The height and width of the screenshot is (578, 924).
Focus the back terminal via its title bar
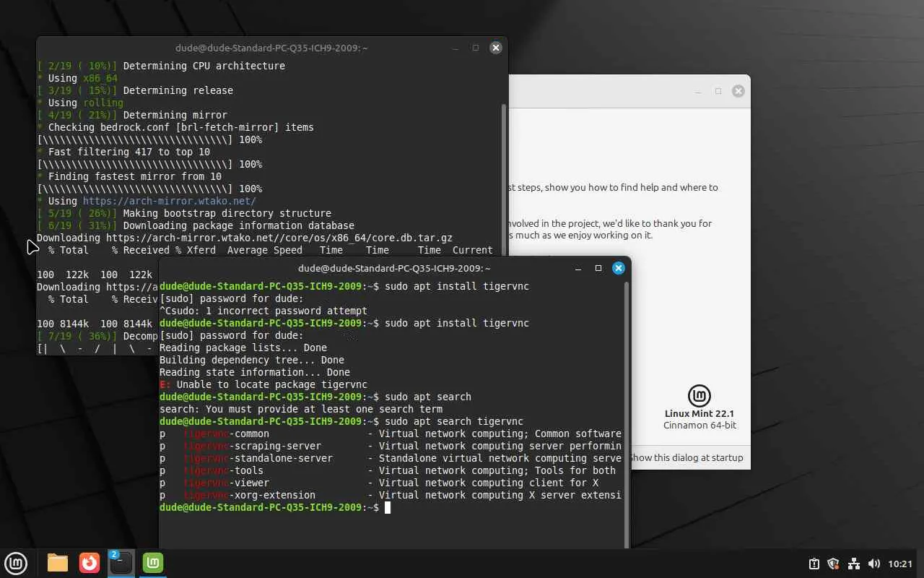click(x=271, y=48)
